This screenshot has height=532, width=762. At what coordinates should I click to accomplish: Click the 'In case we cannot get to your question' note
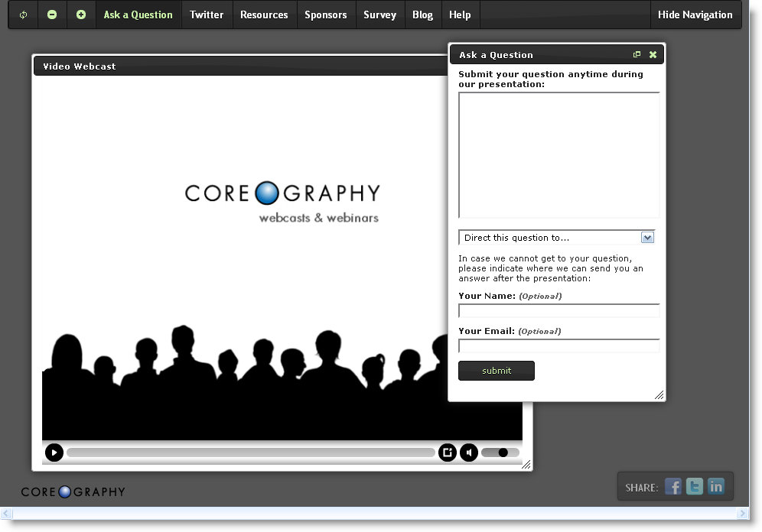pyautogui.click(x=551, y=268)
